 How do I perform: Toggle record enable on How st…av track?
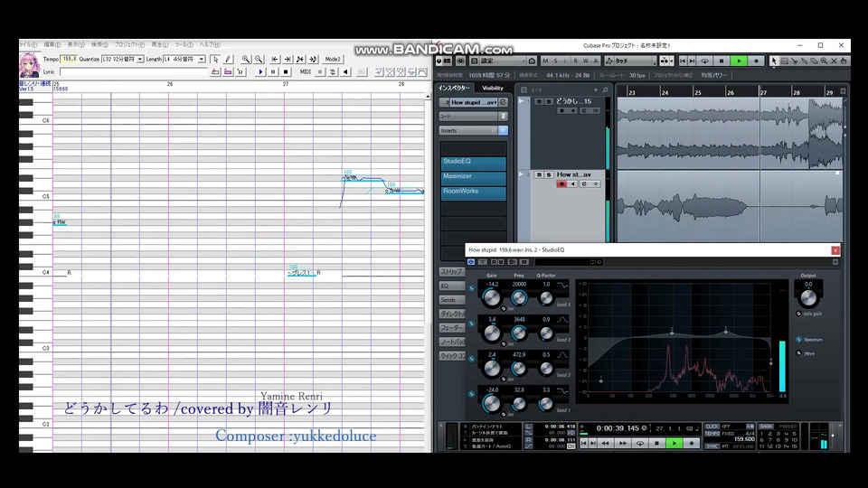[561, 183]
